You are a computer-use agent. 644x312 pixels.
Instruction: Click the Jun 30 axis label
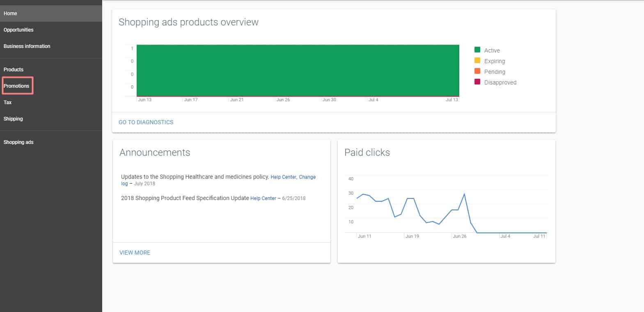[x=329, y=100]
